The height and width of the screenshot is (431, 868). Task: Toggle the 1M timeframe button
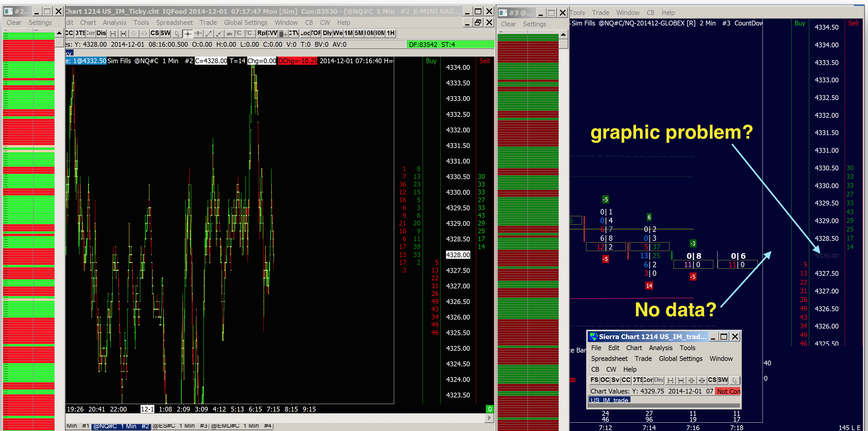(348, 33)
